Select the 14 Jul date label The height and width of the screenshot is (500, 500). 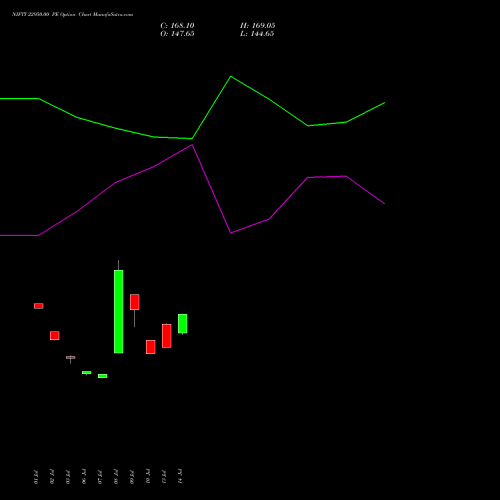pyautogui.click(x=180, y=477)
